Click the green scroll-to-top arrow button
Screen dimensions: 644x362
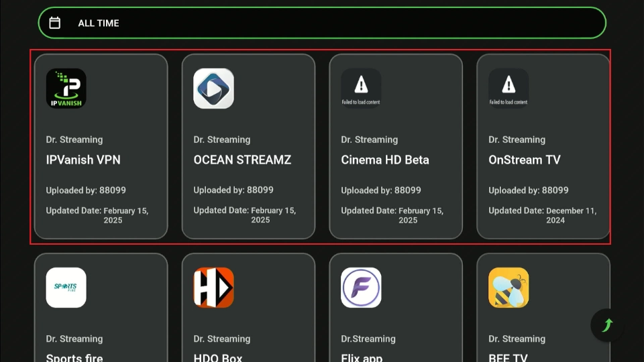[x=607, y=325]
